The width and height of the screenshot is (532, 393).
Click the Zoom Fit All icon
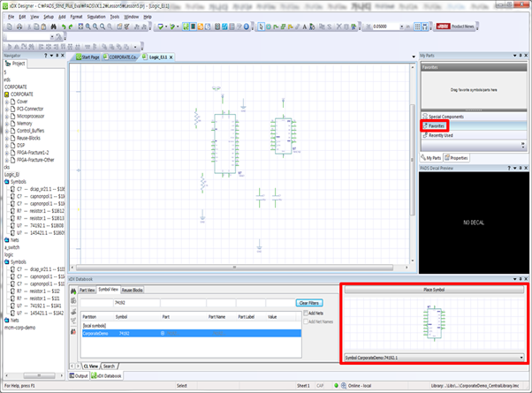(80, 26)
